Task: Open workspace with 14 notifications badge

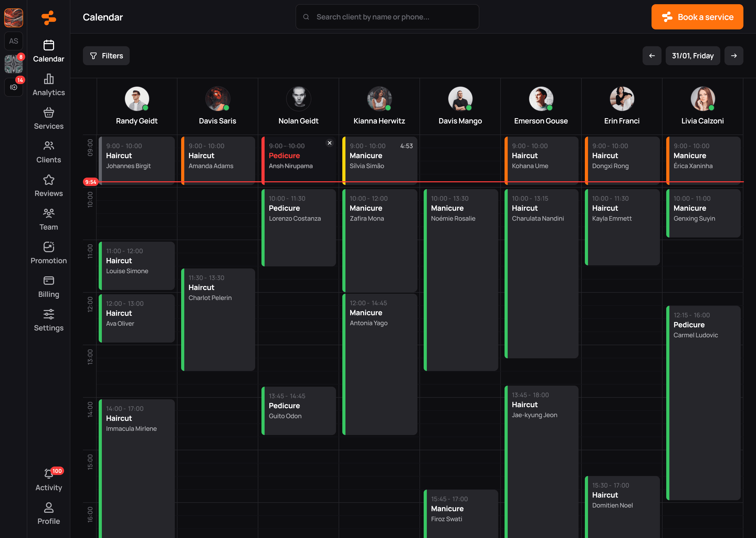Action: 14,87
